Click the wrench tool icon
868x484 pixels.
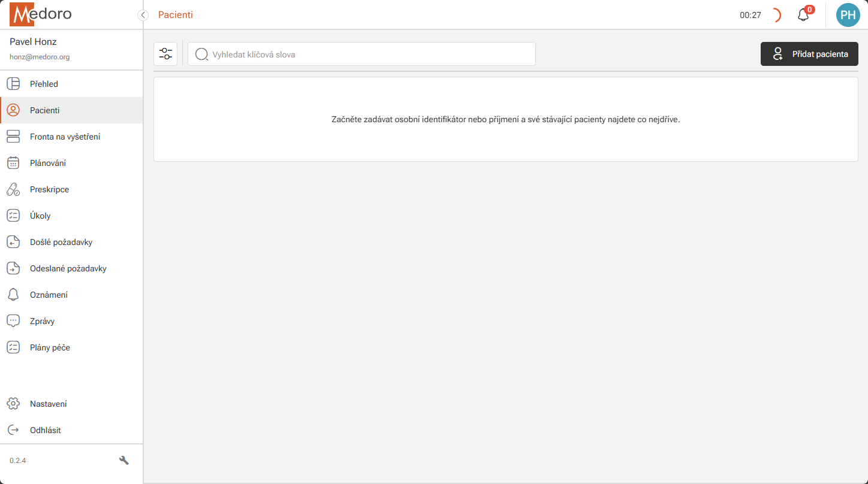click(124, 461)
